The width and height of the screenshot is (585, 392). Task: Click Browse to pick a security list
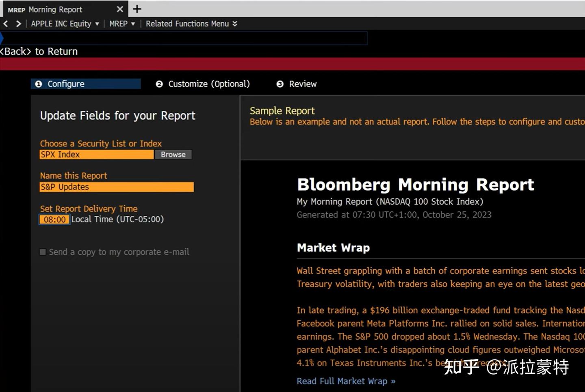coord(173,155)
